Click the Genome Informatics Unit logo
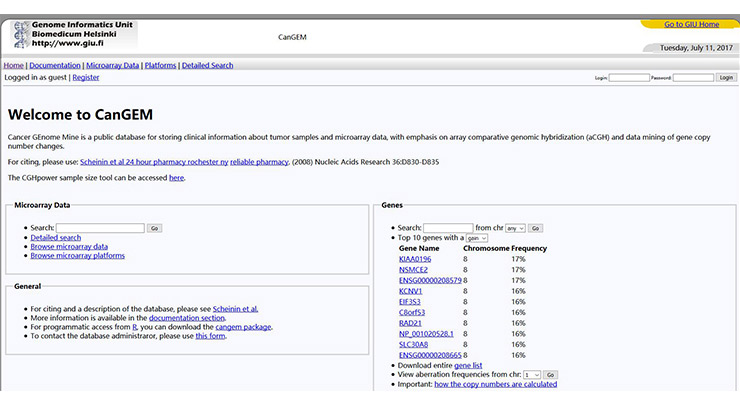 click(x=74, y=34)
